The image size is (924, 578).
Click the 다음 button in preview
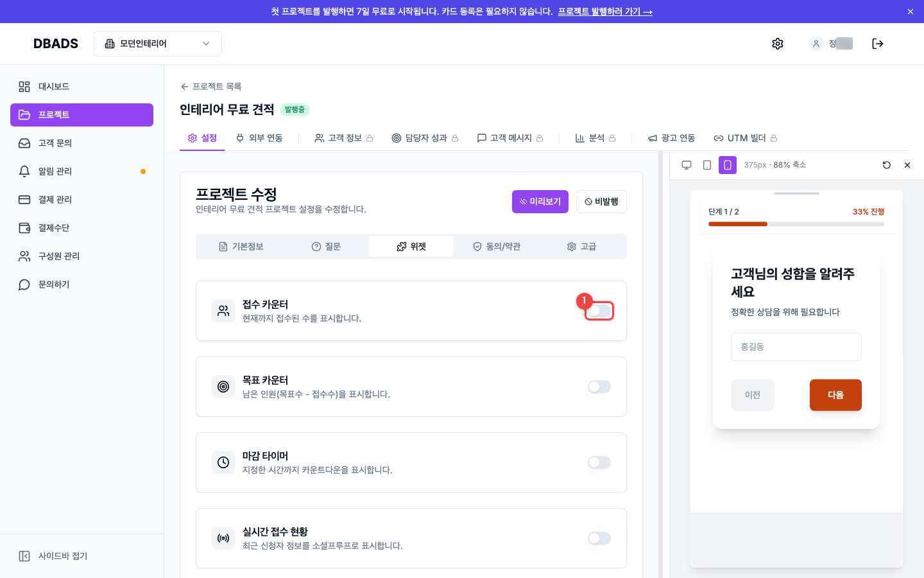click(835, 395)
